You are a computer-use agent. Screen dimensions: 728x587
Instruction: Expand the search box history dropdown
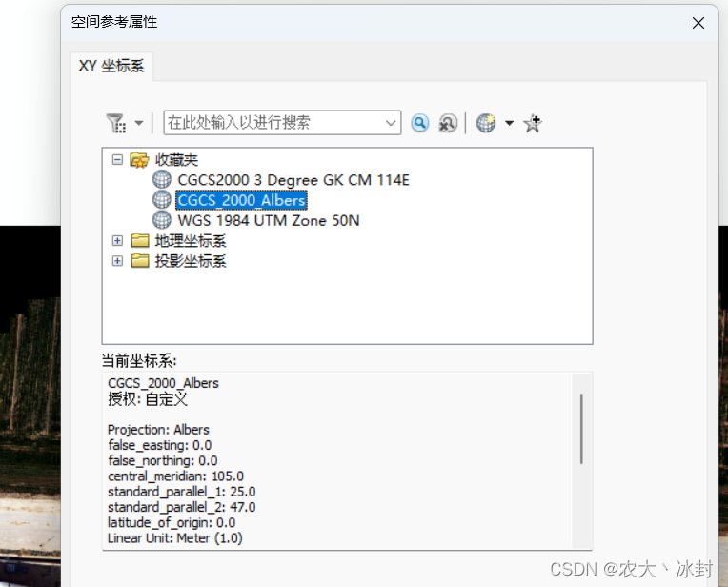[391, 123]
